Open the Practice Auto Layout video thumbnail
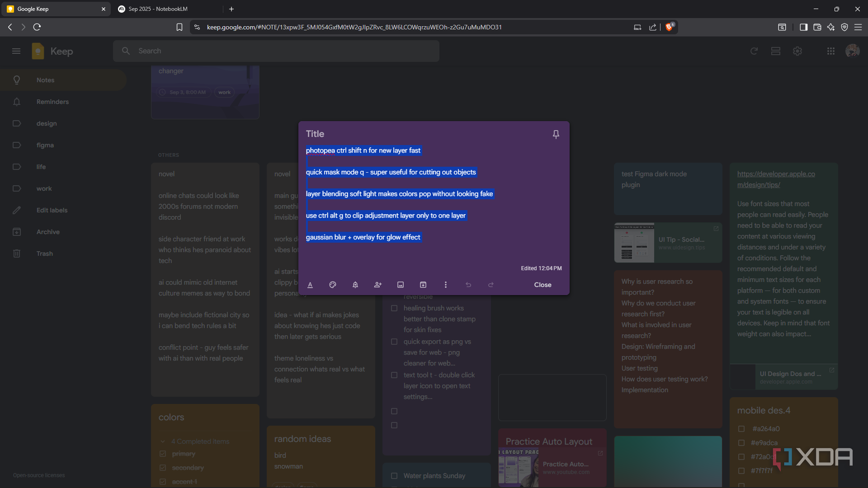 click(519, 468)
